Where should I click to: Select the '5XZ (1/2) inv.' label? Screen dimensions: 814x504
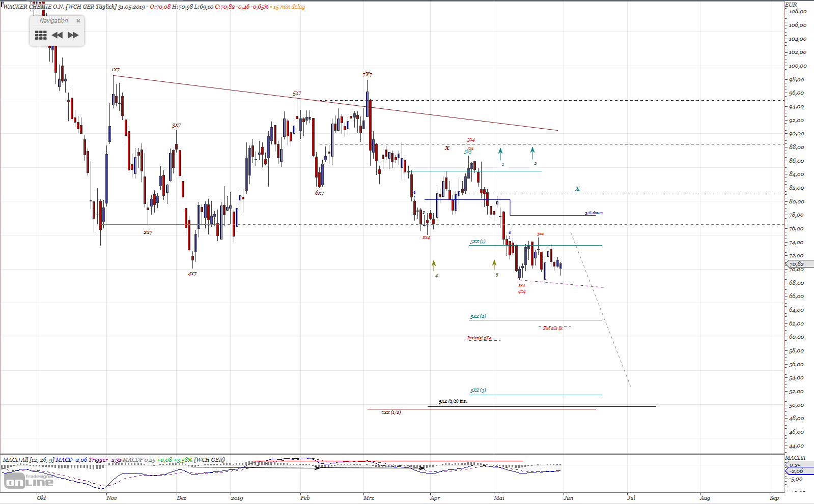[x=453, y=401]
